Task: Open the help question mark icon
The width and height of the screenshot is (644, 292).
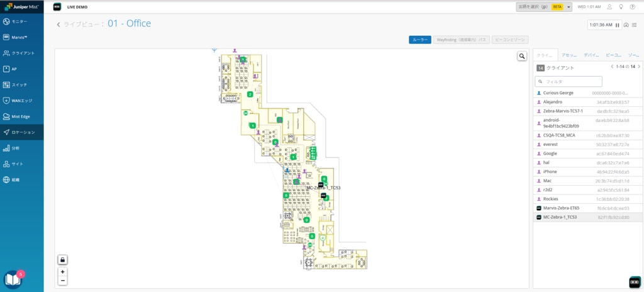Action: [x=633, y=7]
